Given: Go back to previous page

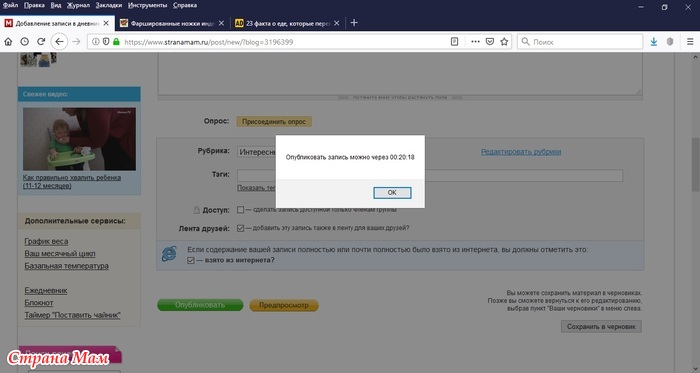Looking at the screenshot, I should tap(59, 41).
